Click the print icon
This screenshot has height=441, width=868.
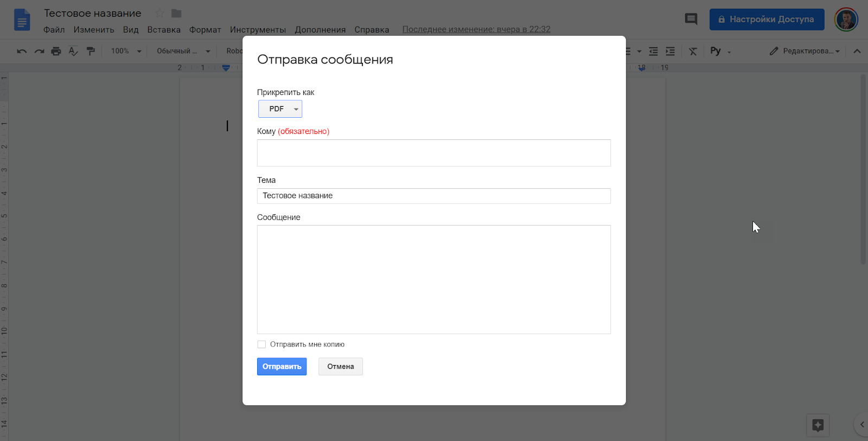coord(56,51)
